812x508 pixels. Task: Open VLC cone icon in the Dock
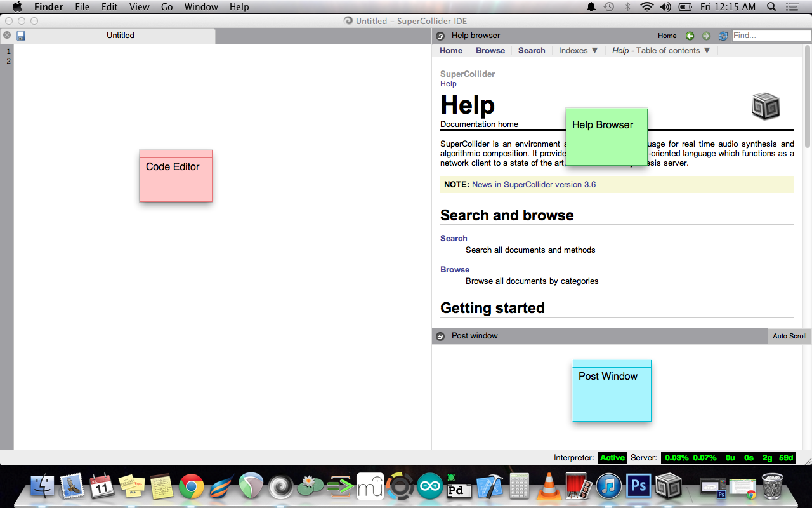[x=549, y=486]
